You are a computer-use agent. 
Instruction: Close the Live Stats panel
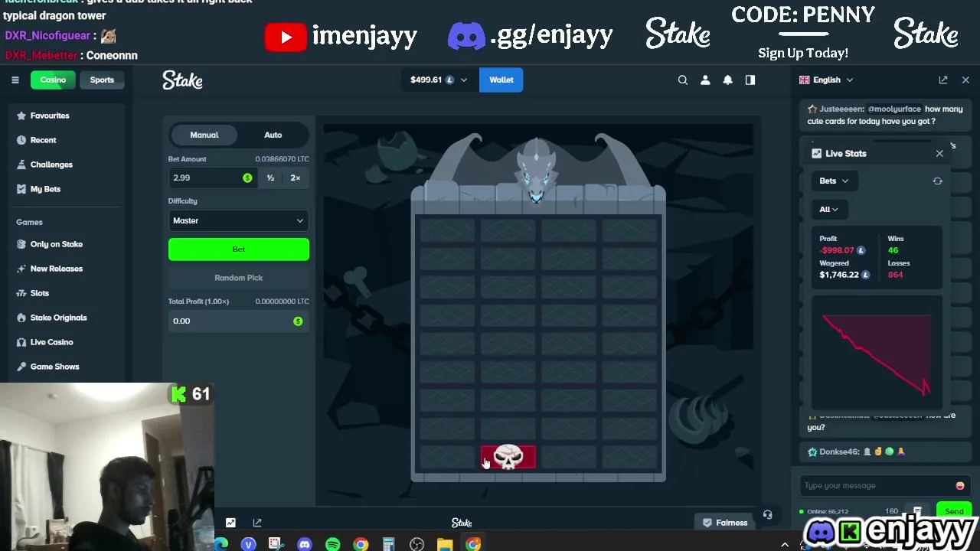939,153
